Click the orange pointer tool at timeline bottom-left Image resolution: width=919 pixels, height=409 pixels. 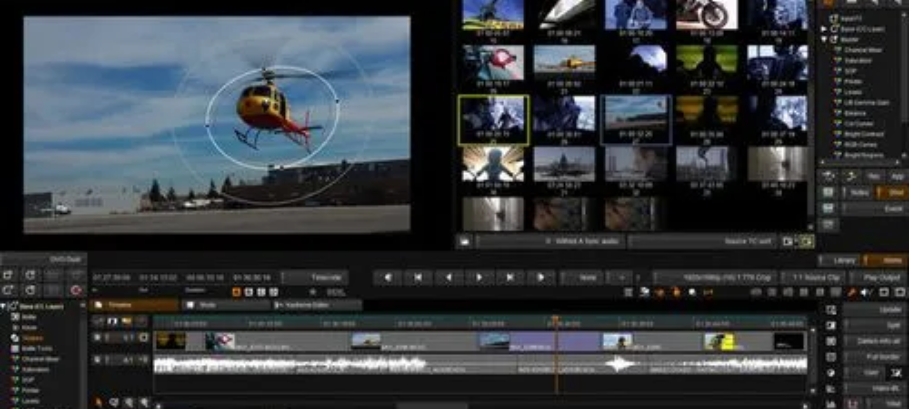[x=98, y=402]
